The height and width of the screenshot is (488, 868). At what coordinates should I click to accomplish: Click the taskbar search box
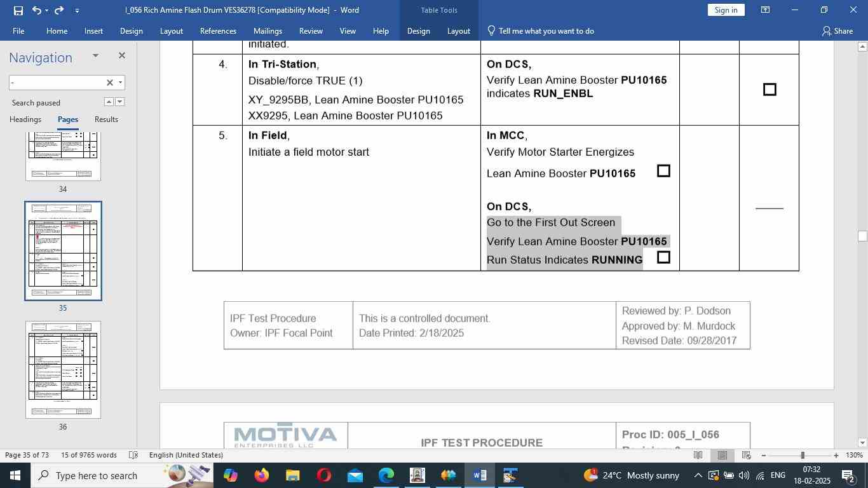(121, 475)
